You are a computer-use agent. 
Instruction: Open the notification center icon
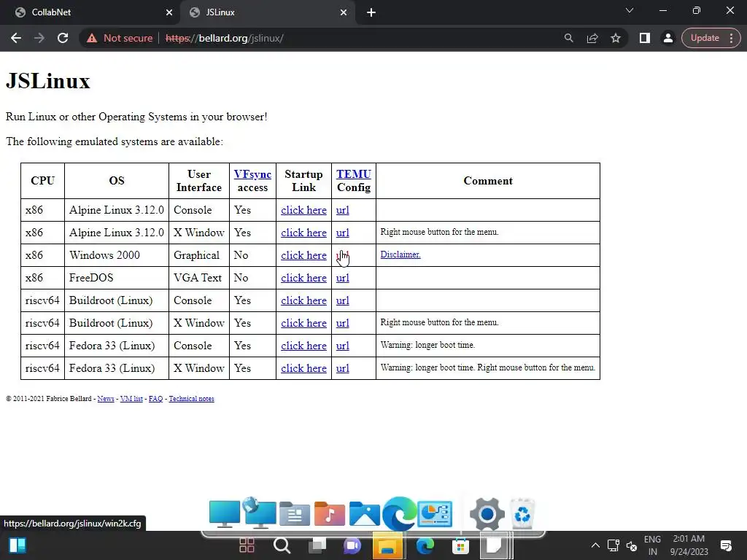pos(726,545)
